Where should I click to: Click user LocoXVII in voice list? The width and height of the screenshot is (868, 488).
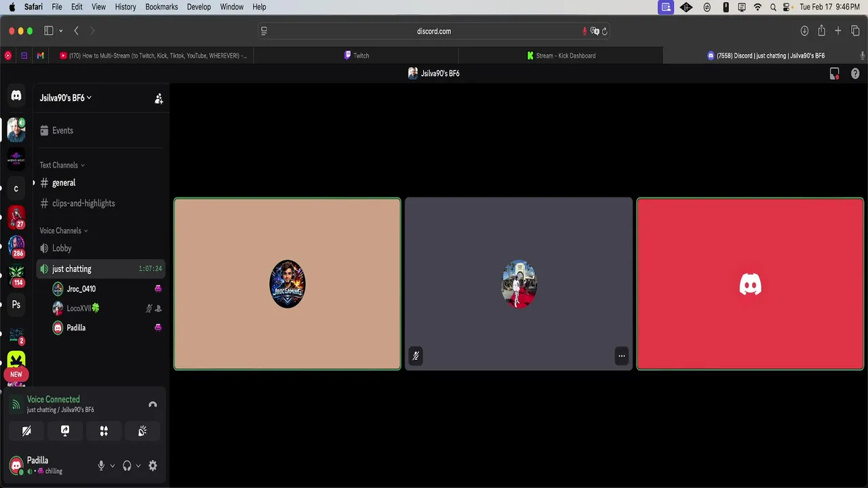(108, 308)
